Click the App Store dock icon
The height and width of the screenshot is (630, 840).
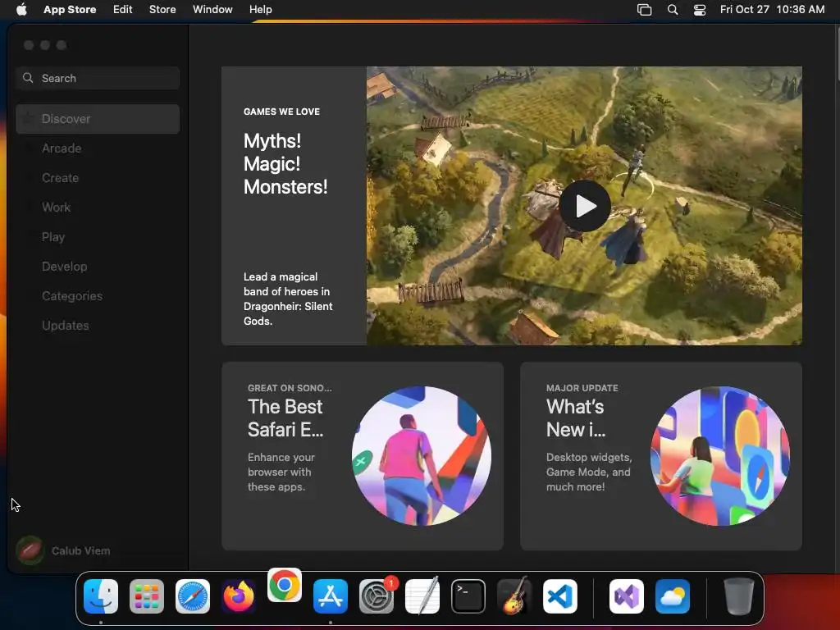[x=331, y=596]
